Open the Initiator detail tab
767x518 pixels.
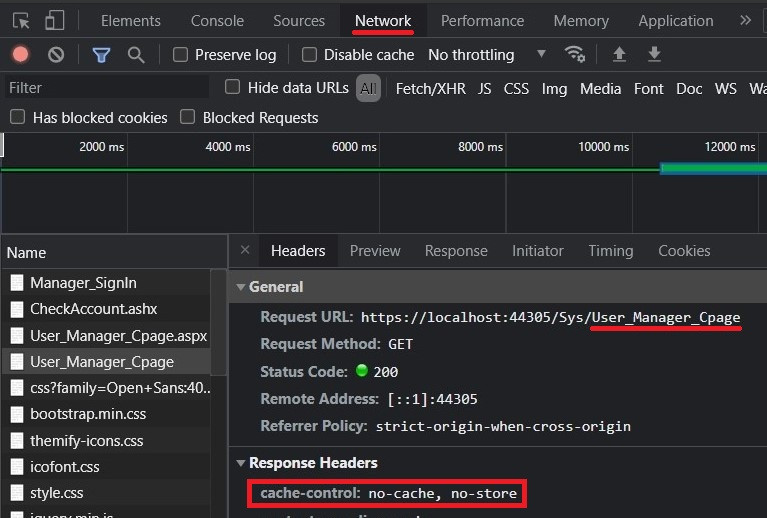(x=538, y=251)
